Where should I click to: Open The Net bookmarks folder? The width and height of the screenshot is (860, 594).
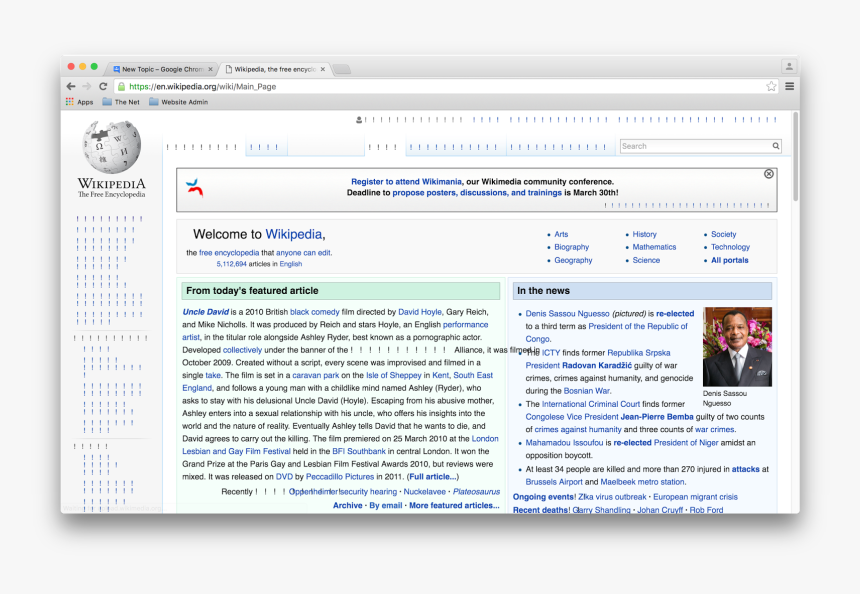(121, 102)
